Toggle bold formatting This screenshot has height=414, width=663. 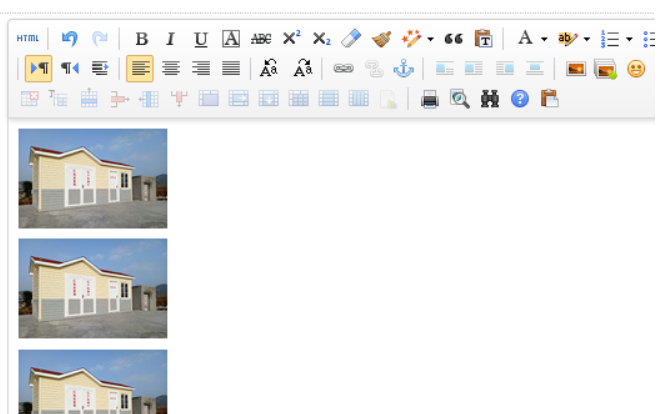tap(141, 39)
